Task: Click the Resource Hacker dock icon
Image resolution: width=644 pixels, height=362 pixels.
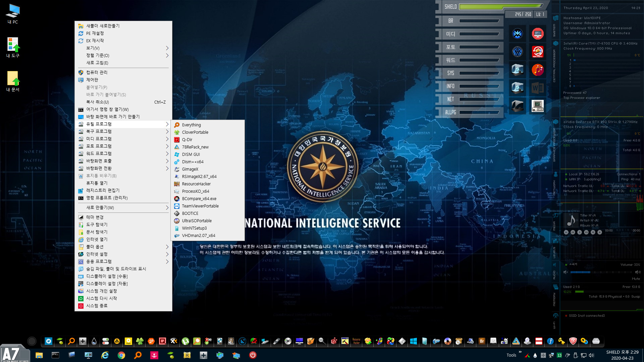Action: coord(356,341)
